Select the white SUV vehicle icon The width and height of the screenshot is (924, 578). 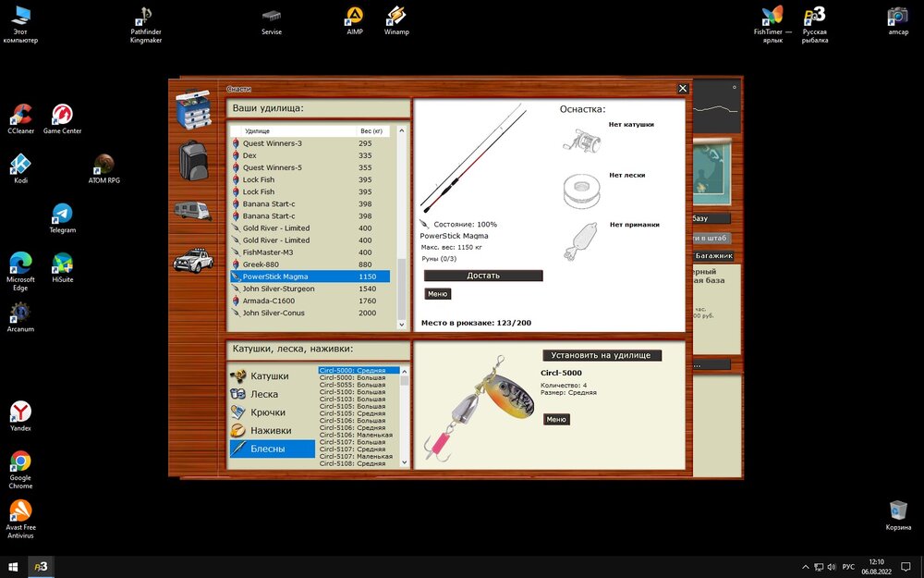[x=193, y=260]
